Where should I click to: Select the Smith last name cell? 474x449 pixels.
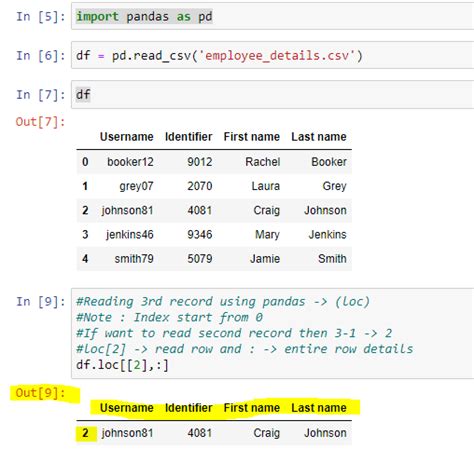332,259
